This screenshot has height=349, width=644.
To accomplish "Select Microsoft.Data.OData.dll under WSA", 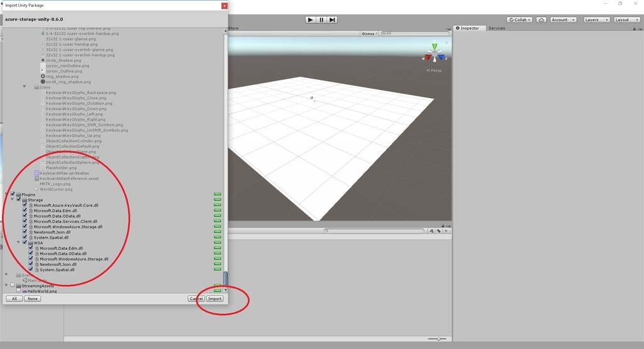I will 63,254.
